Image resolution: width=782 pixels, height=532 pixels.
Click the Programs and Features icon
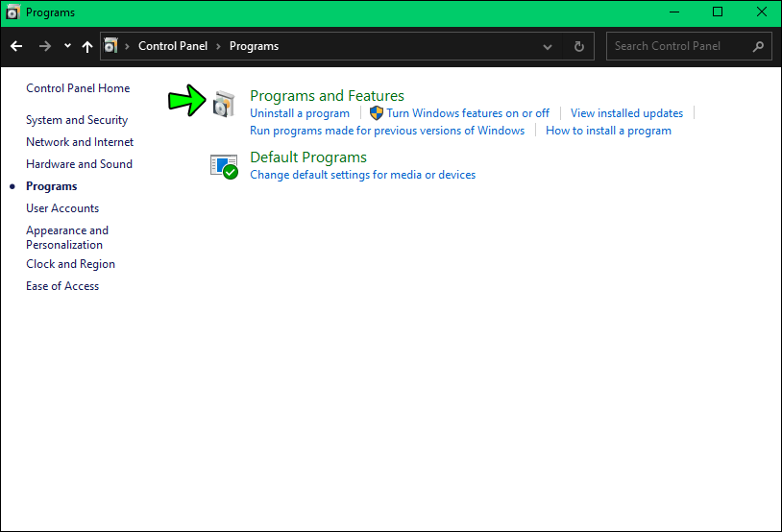[224, 104]
